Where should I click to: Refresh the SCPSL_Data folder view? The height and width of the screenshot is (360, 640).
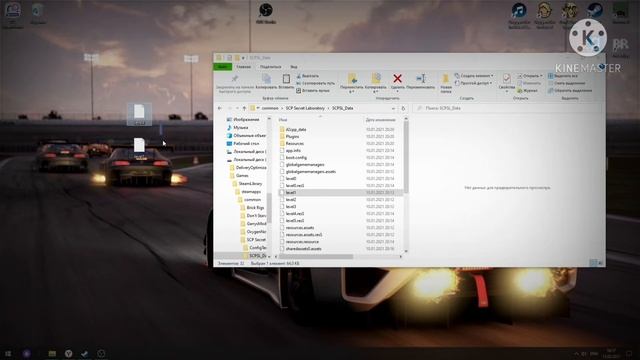pyautogui.click(x=403, y=108)
